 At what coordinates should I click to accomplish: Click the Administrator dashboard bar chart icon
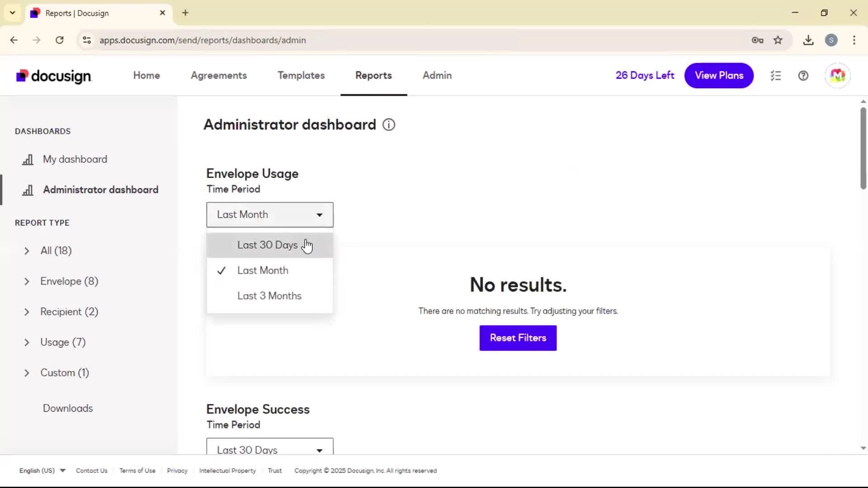pyautogui.click(x=28, y=190)
